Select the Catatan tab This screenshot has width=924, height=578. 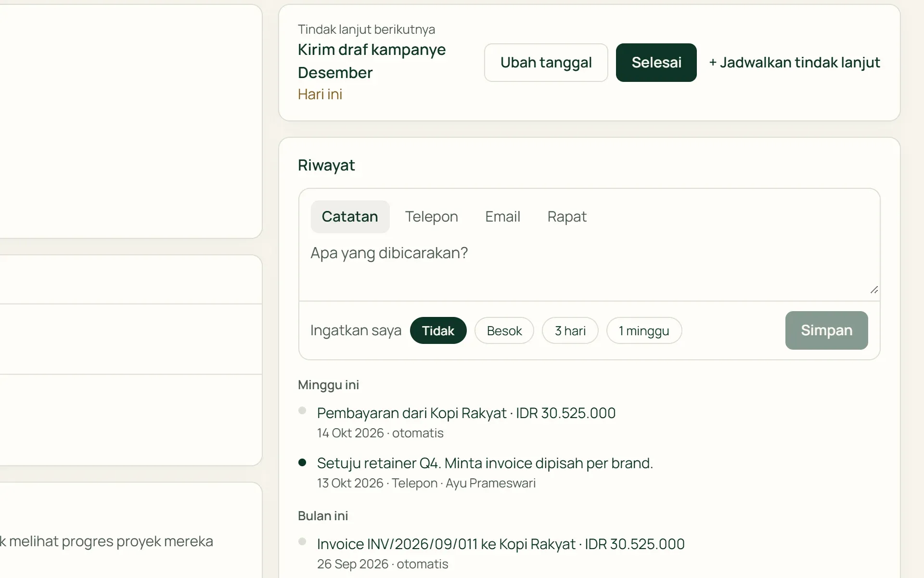tap(350, 217)
